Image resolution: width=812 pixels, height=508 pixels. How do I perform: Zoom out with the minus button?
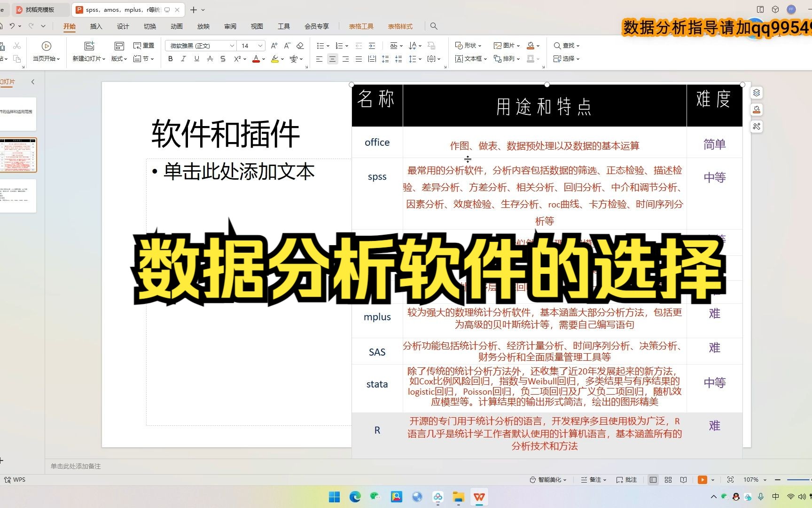click(778, 480)
